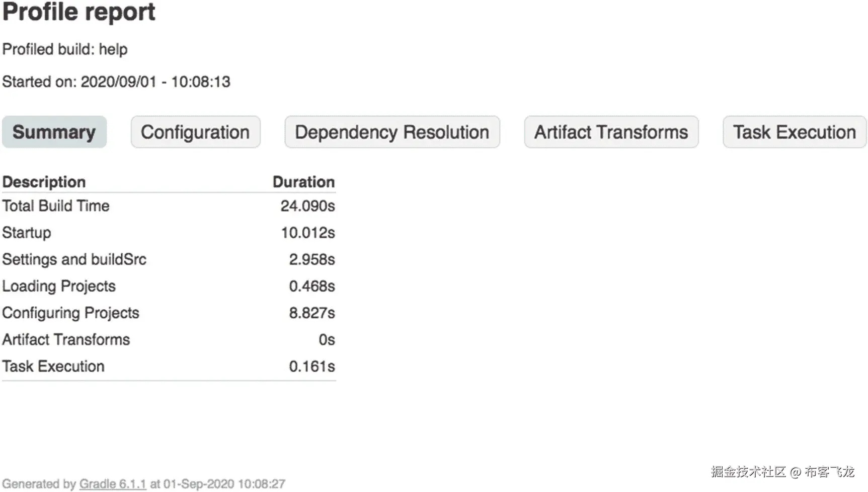Open the Configuration tab

tap(195, 132)
